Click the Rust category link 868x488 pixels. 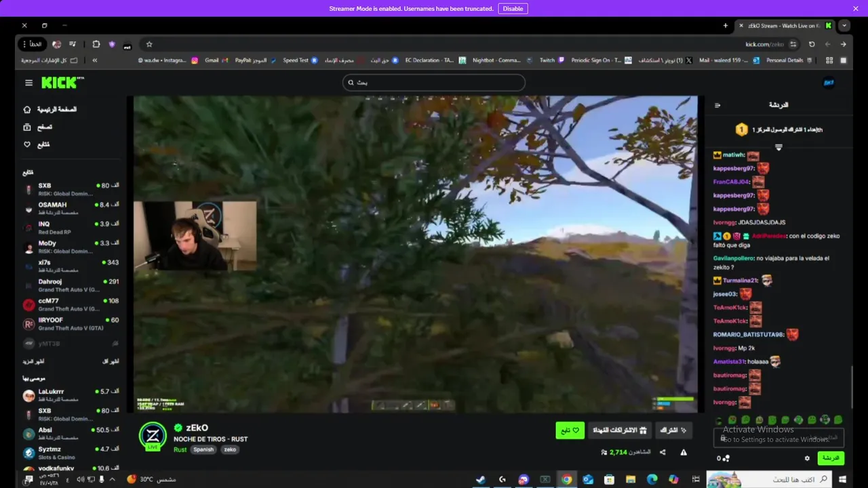click(x=180, y=449)
